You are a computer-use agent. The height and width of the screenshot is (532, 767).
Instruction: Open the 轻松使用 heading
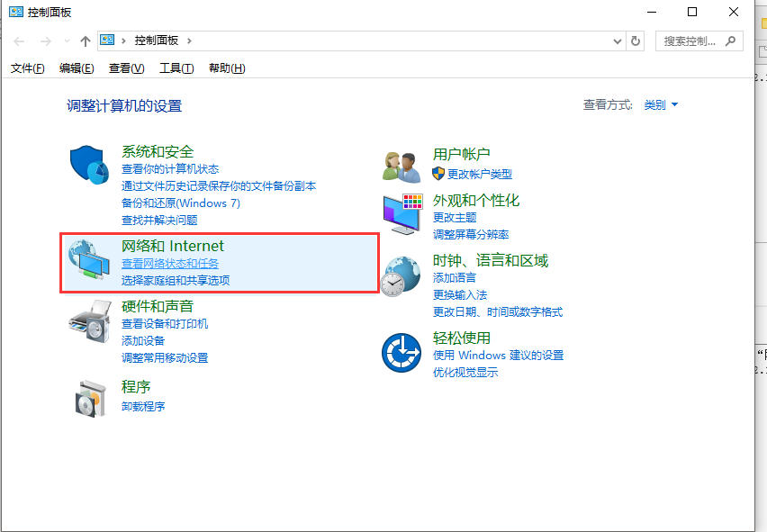(462, 338)
